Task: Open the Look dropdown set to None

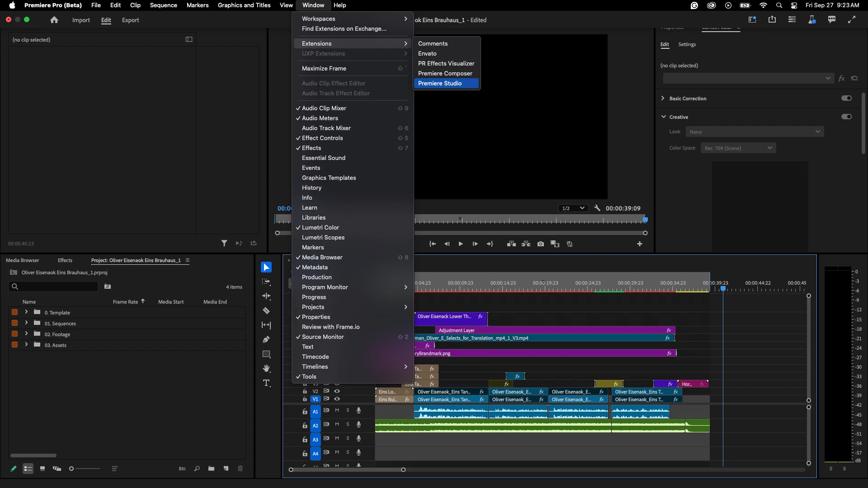Action: [x=755, y=131]
